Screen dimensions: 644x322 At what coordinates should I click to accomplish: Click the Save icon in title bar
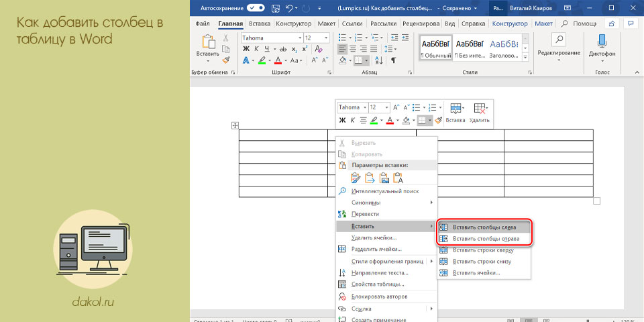[x=276, y=7]
